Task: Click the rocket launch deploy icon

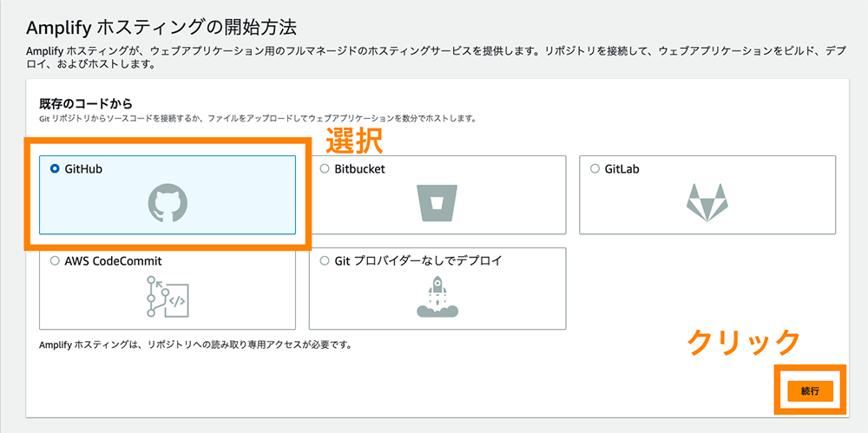Action: 437,296
